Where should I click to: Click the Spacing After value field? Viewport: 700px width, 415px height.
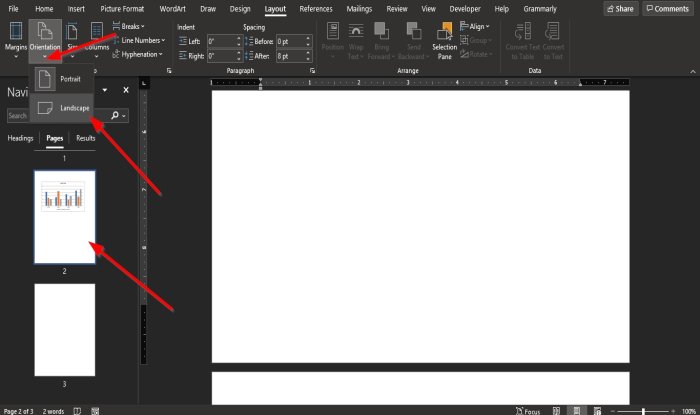(290, 56)
